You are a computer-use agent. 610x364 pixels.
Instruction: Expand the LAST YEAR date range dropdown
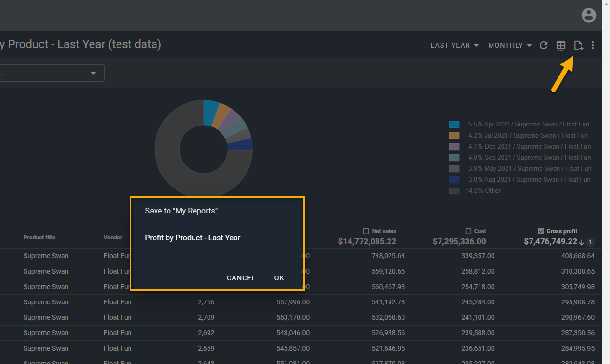[454, 45]
